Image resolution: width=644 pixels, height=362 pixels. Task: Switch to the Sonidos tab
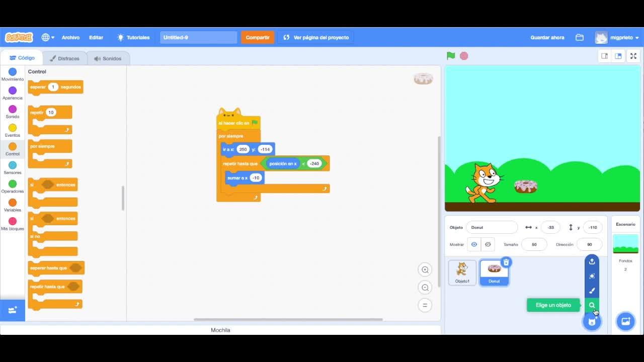[108, 58]
